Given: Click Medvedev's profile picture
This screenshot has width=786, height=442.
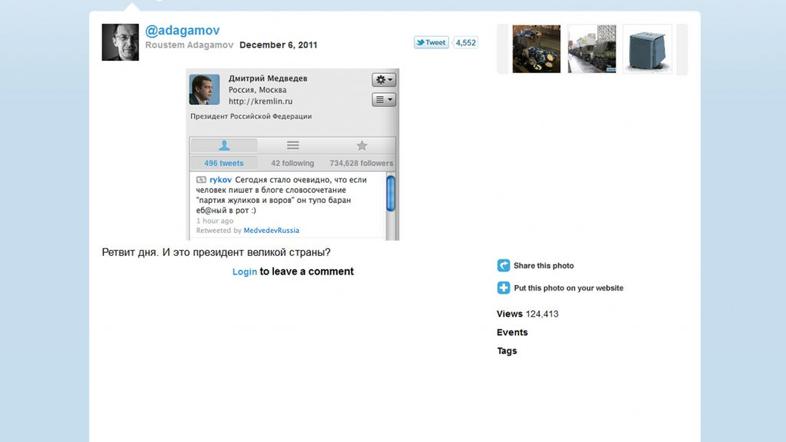Looking at the screenshot, I should pyautogui.click(x=204, y=89).
